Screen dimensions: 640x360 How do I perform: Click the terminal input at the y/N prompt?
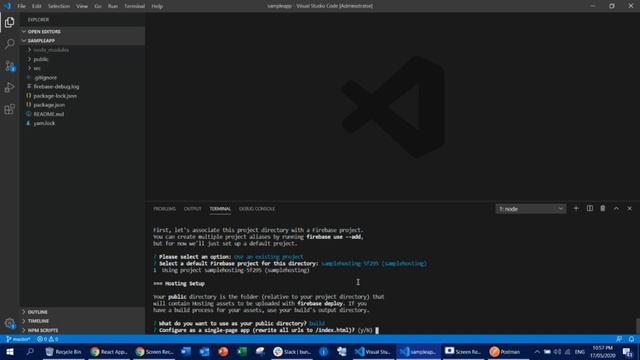(377, 330)
